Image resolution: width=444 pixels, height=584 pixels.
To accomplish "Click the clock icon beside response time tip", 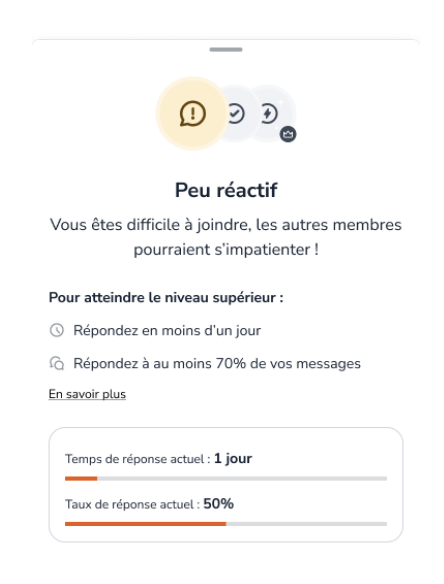I will 57,330.
